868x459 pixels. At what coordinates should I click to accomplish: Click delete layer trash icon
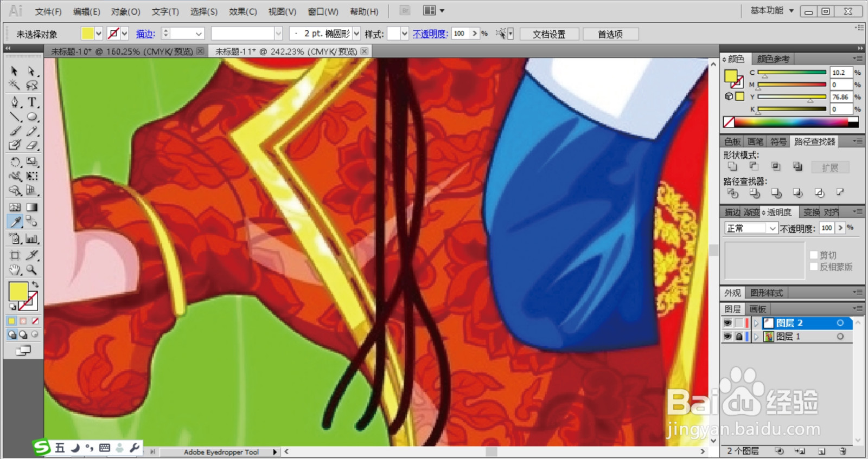[843, 451]
